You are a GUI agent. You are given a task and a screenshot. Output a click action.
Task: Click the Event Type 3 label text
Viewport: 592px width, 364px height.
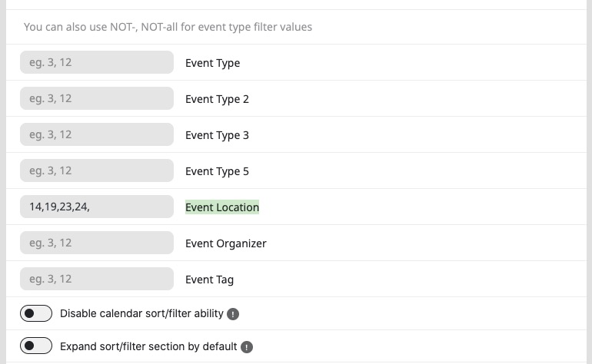(217, 135)
